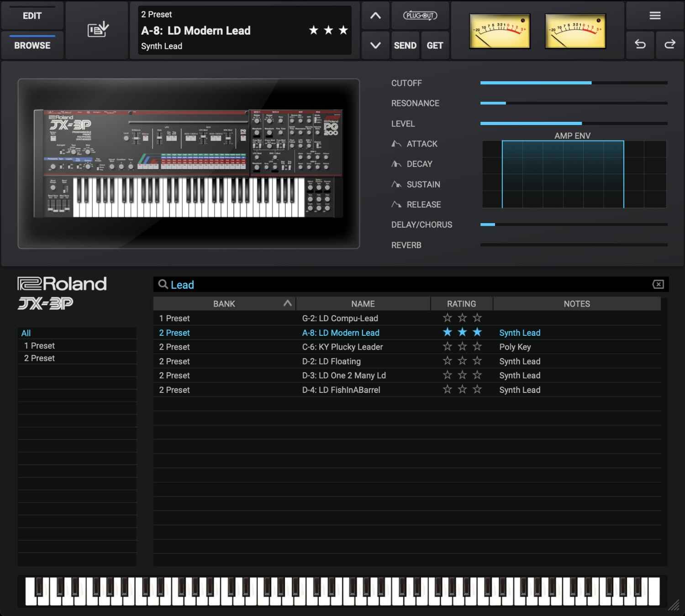Image resolution: width=685 pixels, height=616 pixels.
Task: Set third rating star for A-8: LD Modern Lead
Action: [477, 332]
